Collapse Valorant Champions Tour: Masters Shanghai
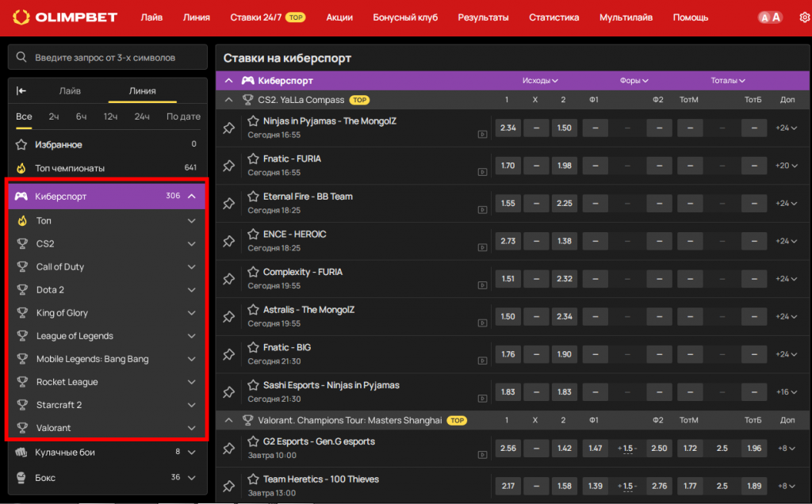 228,421
